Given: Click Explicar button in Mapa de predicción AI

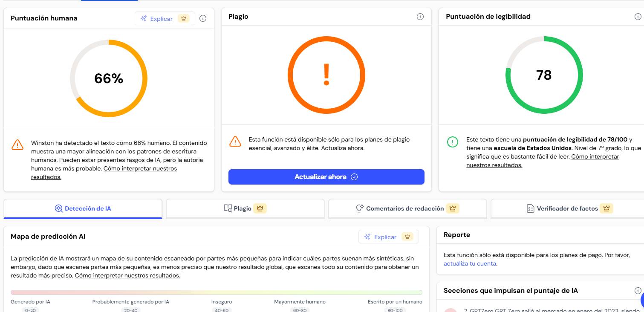Looking at the screenshot, I should 389,237.
